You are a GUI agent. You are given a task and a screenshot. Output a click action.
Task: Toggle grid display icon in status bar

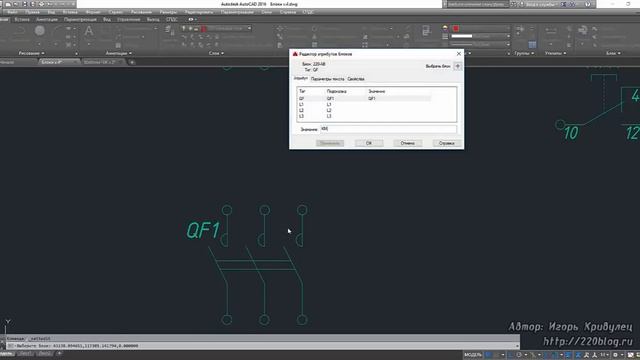489,355
